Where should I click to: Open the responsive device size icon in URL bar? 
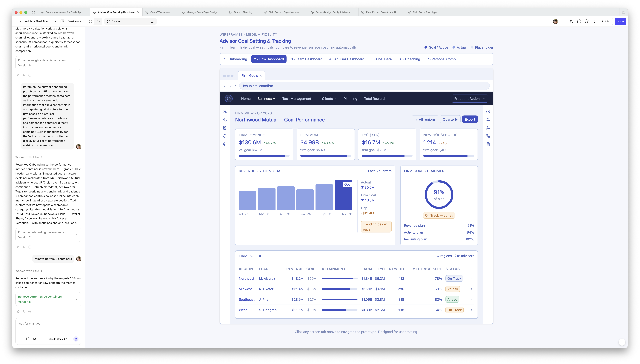(x=153, y=21)
